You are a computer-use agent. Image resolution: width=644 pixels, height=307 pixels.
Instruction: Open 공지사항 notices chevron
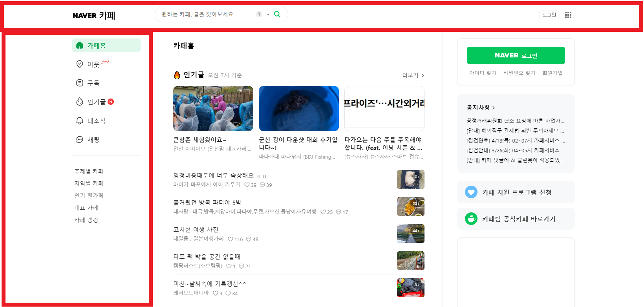tap(494, 108)
